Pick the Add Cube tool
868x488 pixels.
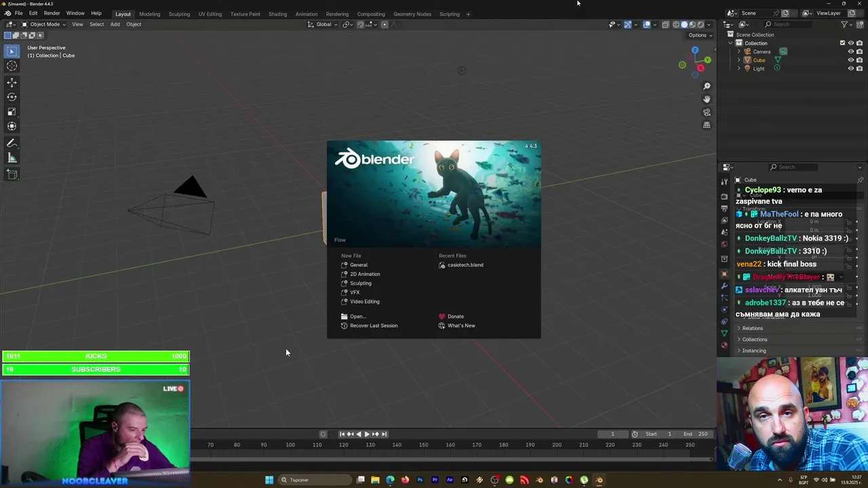point(12,175)
